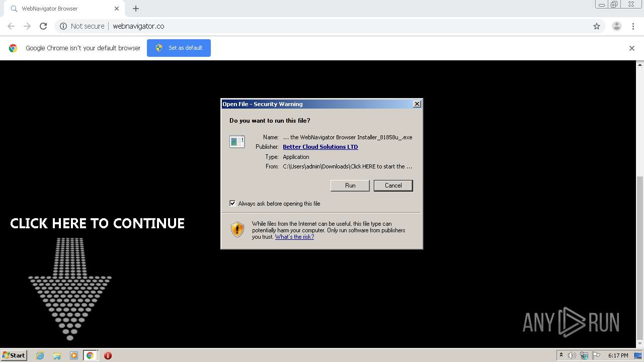Click the Do you want to run this file? heading

[x=270, y=121]
